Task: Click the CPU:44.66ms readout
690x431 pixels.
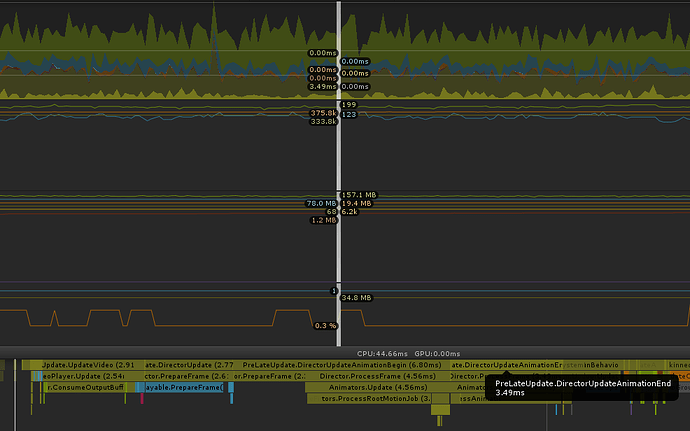Action: coord(382,354)
